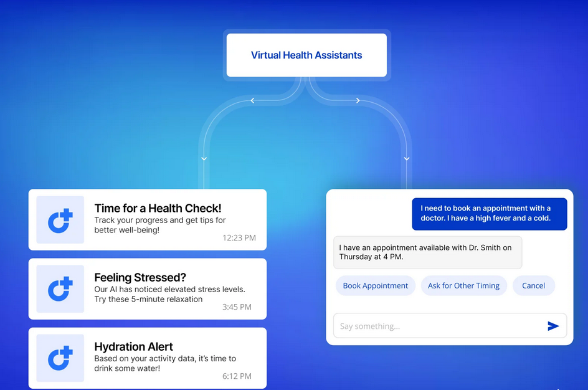Select the user message about high fever
Image resolution: width=588 pixels, height=390 pixels.
click(x=489, y=214)
